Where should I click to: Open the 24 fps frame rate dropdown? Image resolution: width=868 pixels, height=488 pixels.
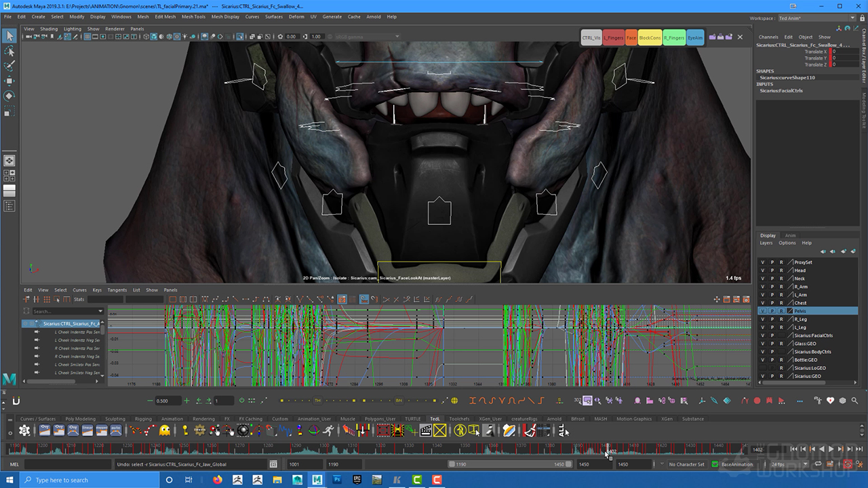785,464
